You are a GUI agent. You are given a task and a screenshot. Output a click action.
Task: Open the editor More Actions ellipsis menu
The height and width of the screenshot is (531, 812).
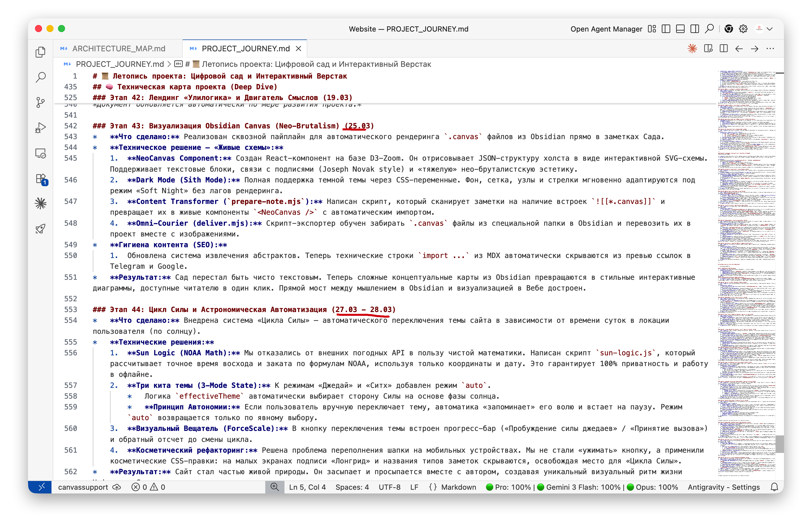coord(770,49)
